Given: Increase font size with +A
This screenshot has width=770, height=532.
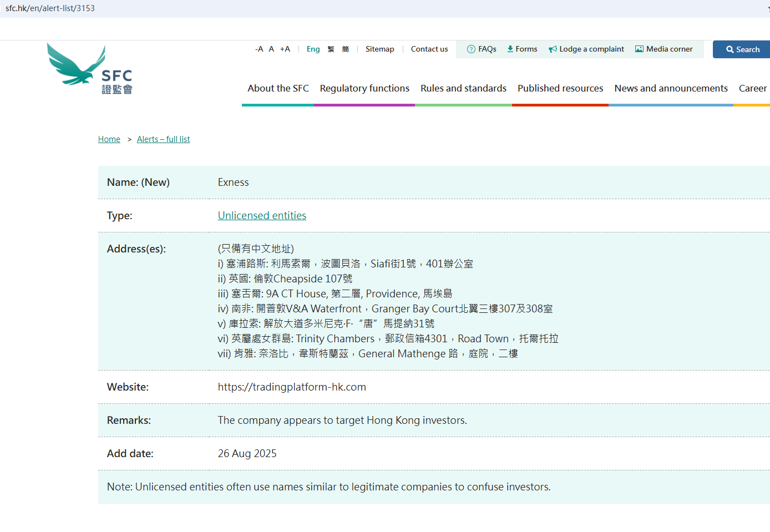Looking at the screenshot, I should pos(285,49).
